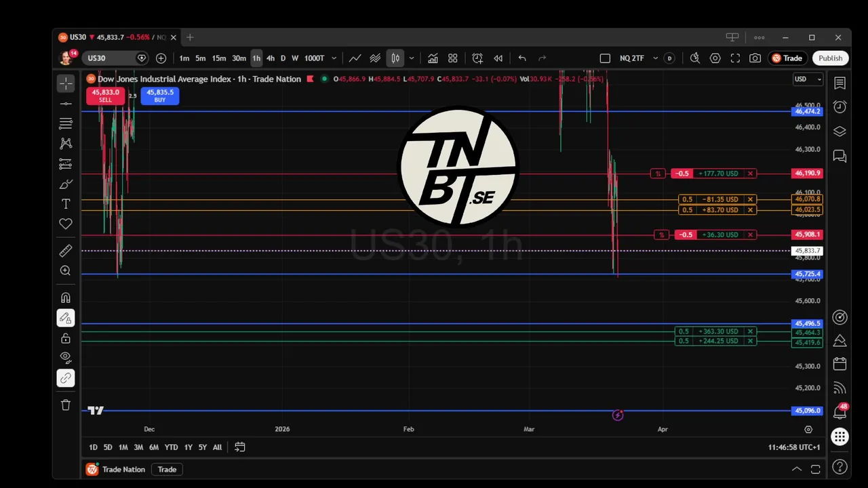The height and width of the screenshot is (488, 868).
Task: Click the red SELL 45,833.0 button
Action: click(105, 96)
